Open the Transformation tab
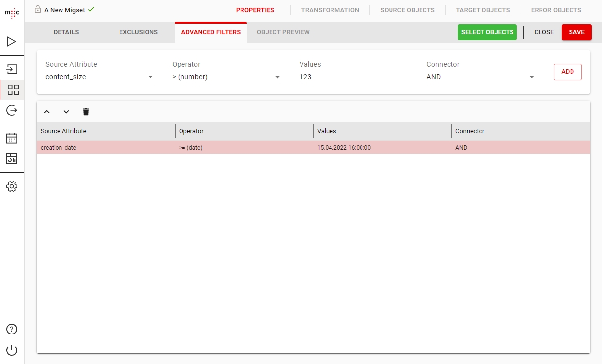The height and width of the screenshot is (364, 602). 330,10
